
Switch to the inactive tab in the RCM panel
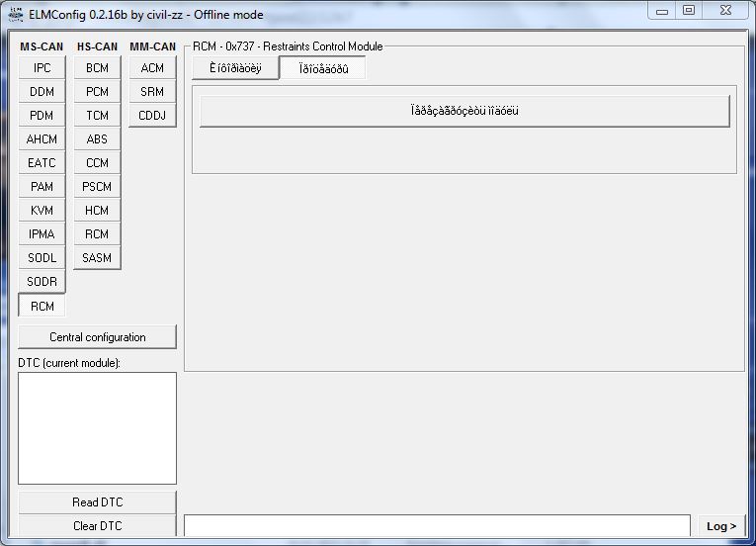(x=235, y=68)
